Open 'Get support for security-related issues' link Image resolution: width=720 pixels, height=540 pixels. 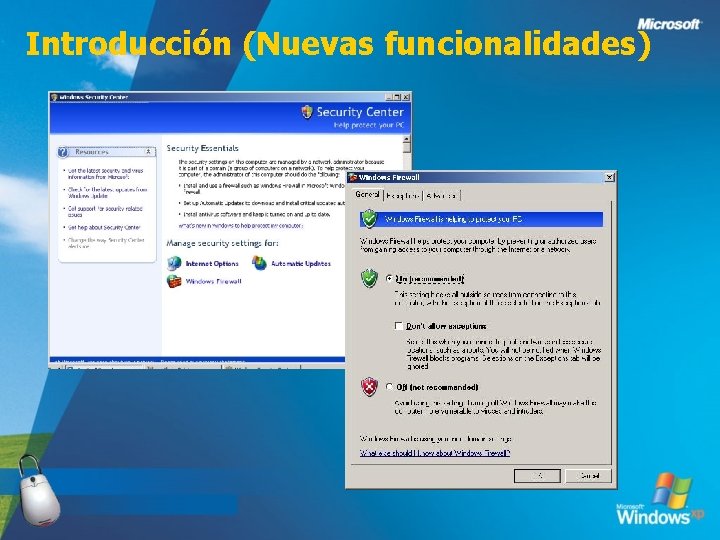click(105, 211)
